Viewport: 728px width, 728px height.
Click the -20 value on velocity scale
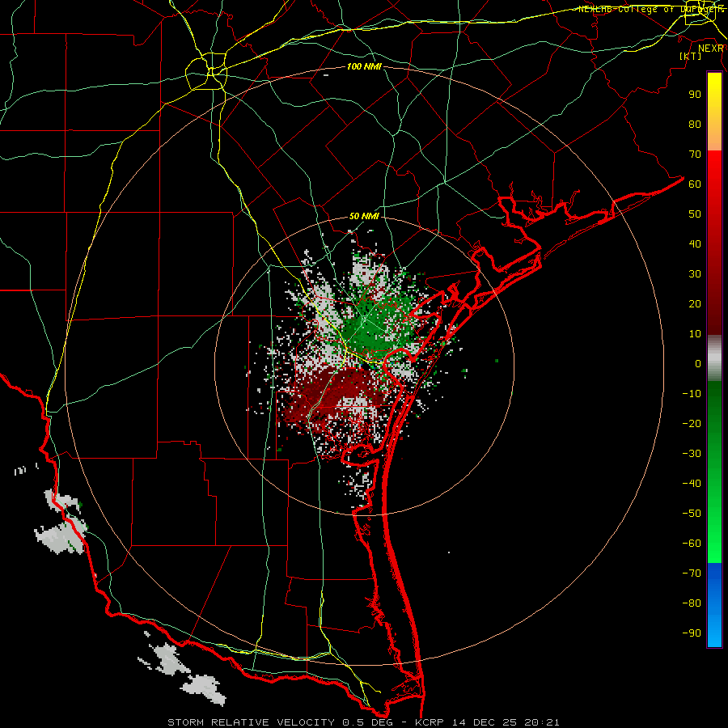(x=692, y=423)
